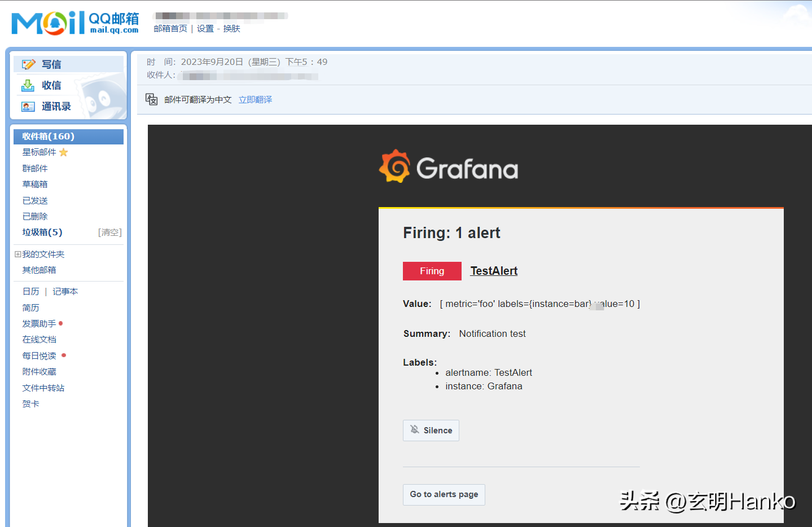
Task: Click the Summary Notification test text
Action: pyautogui.click(x=464, y=334)
